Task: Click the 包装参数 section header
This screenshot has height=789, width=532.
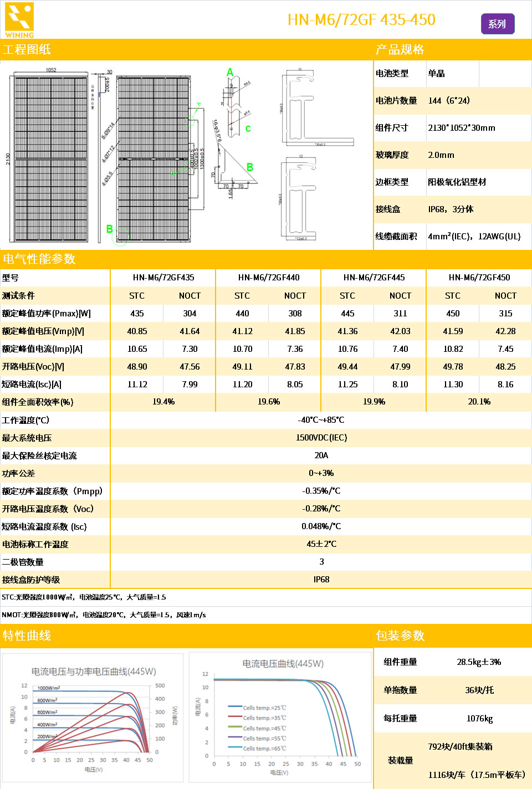Action: 400,636
